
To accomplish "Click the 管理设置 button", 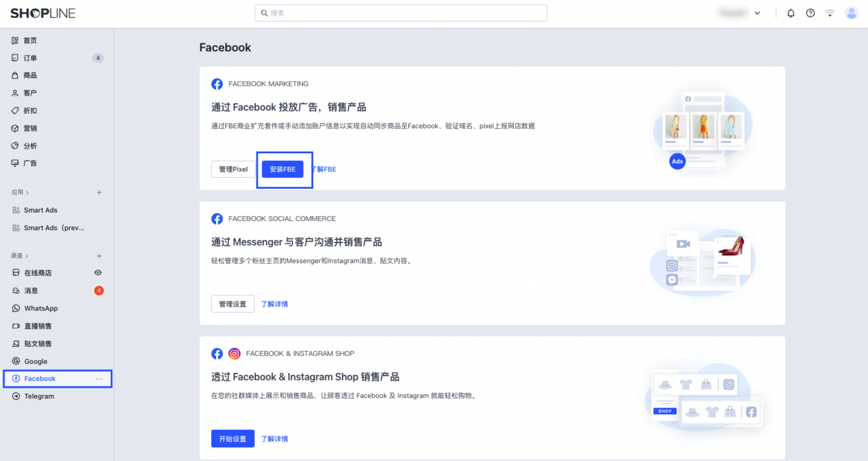I will [x=233, y=304].
